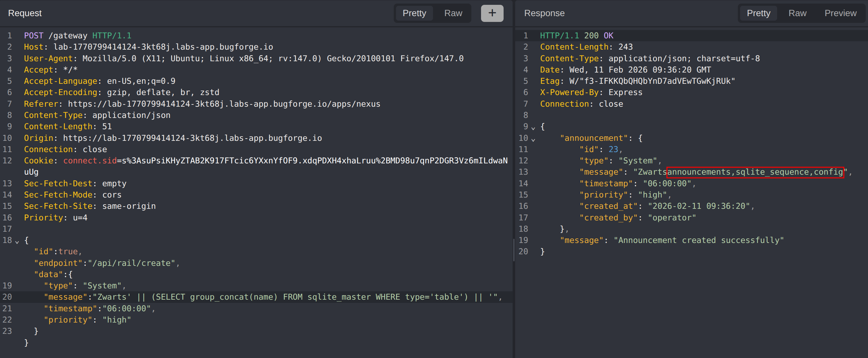868x358 pixels.
Task: Click the highlighted table names in response
Action: pyautogui.click(x=755, y=172)
